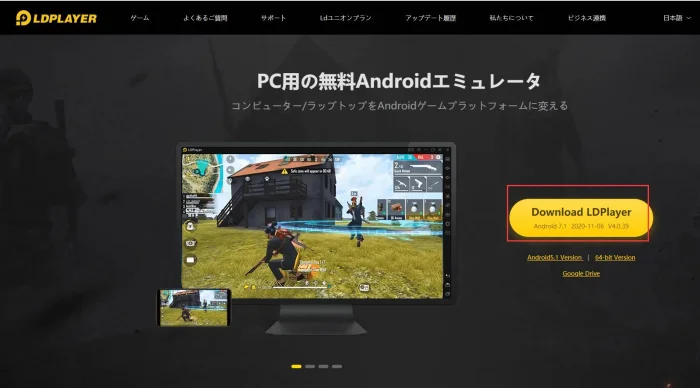The width and height of the screenshot is (700, 388).
Task: Select the fourth carousel slide indicator
Action: (x=337, y=367)
